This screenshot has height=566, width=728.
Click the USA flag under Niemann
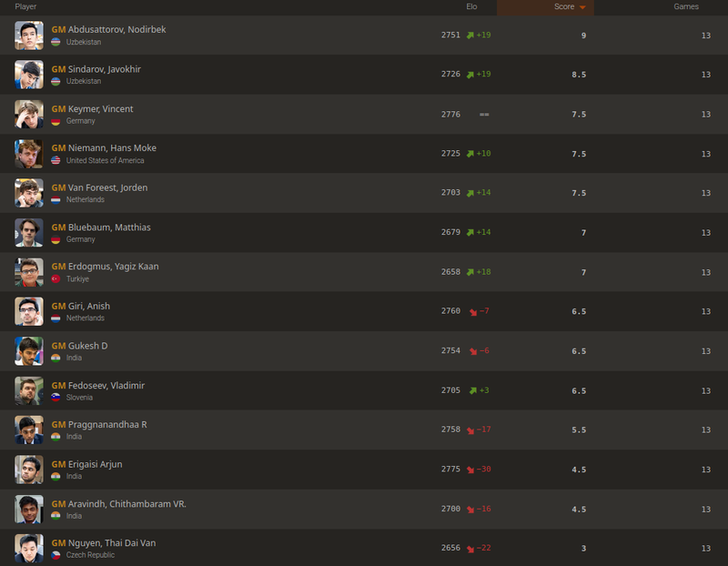click(56, 160)
